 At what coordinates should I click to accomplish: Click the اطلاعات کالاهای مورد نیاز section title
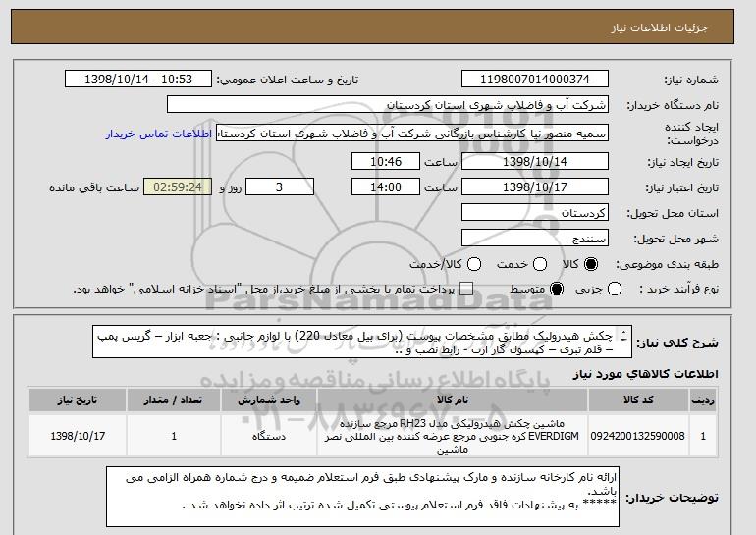646,374
